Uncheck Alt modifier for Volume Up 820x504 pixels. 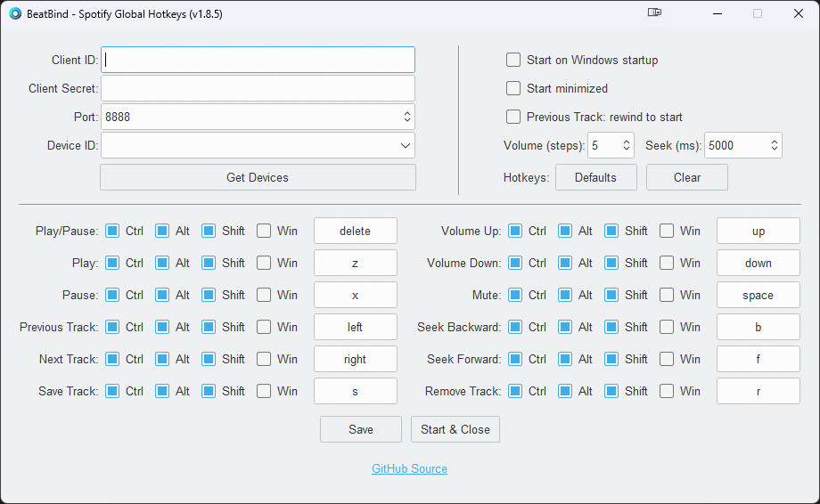pos(565,231)
